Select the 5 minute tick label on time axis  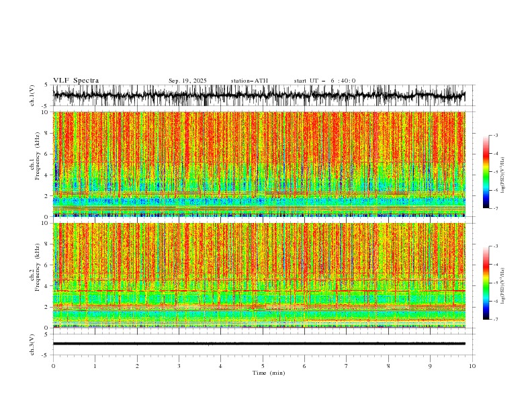click(x=263, y=366)
